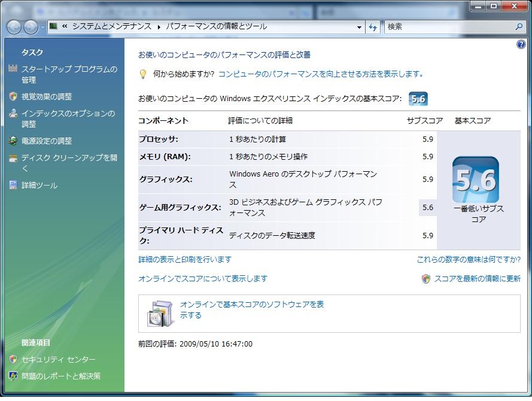Click the small 5.6 base score badge
This screenshot has height=401, width=532.
(x=418, y=99)
